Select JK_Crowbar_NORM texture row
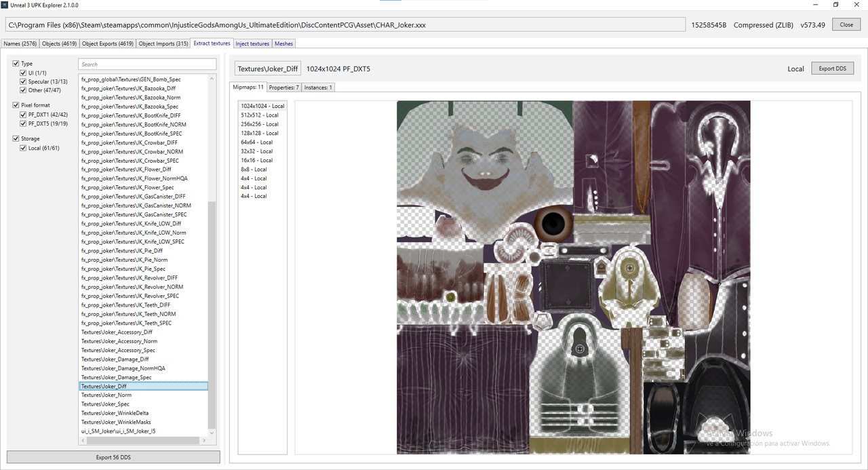 pos(144,151)
